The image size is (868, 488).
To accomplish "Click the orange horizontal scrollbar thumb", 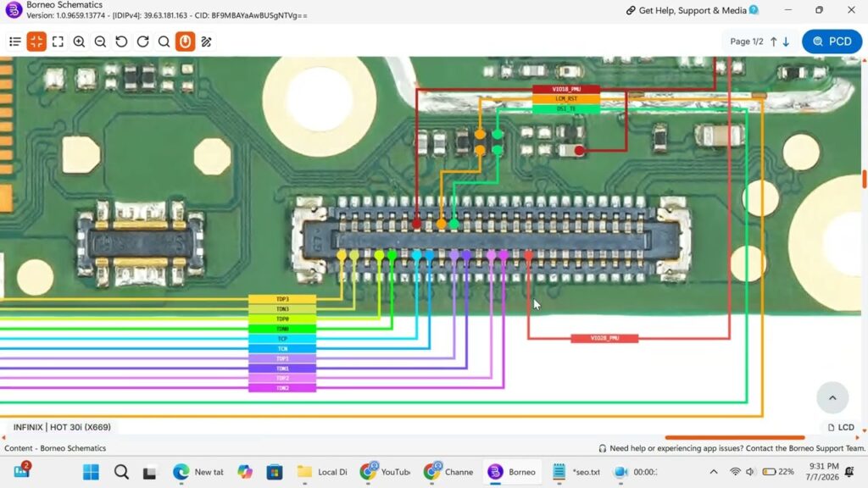I will (735, 438).
